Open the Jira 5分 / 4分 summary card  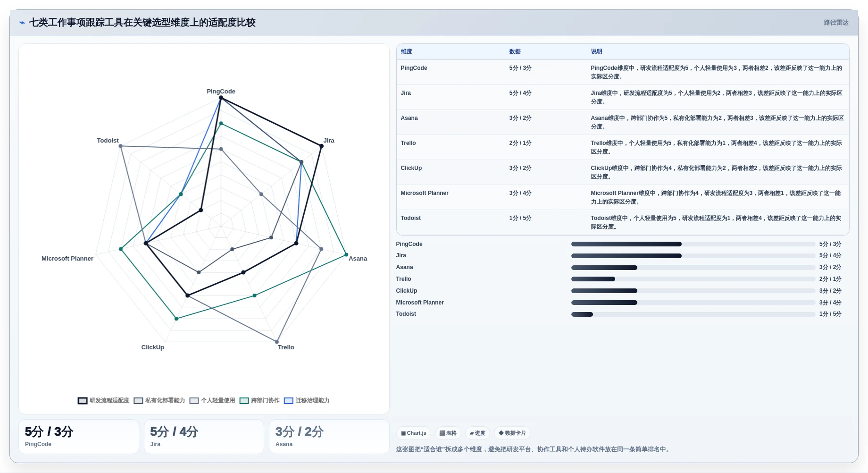204,437
